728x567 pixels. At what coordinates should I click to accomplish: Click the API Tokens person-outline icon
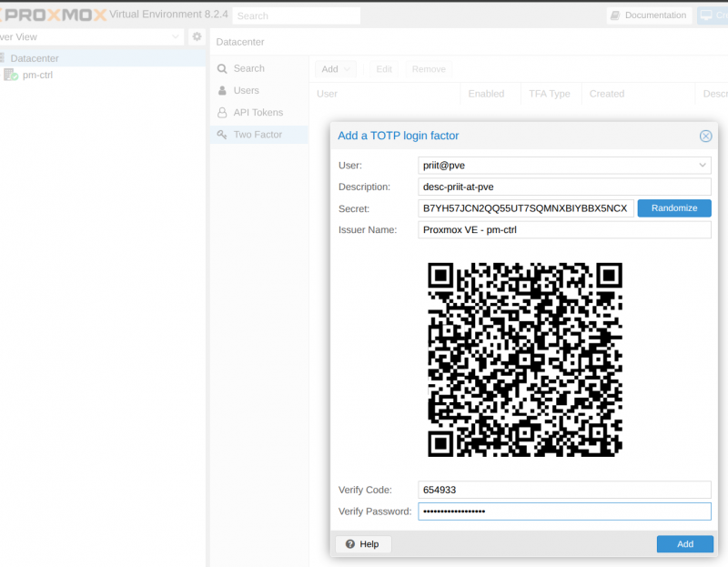click(222, 112)
